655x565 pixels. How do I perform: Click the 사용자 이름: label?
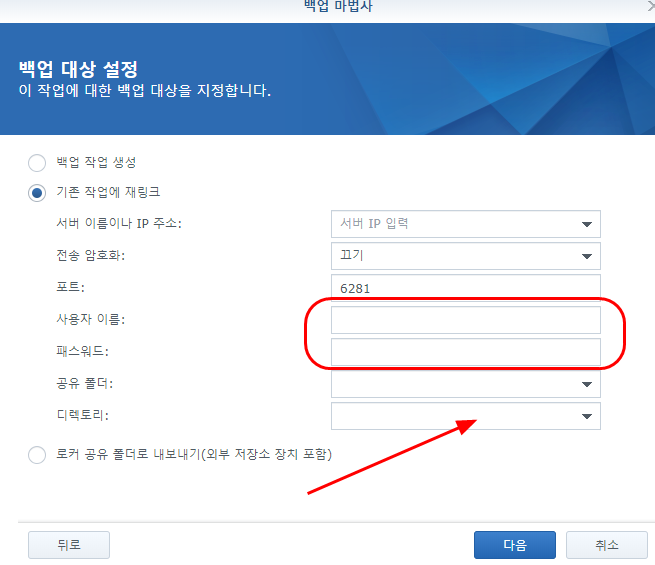pyautogui.click(x=91, y=319)
